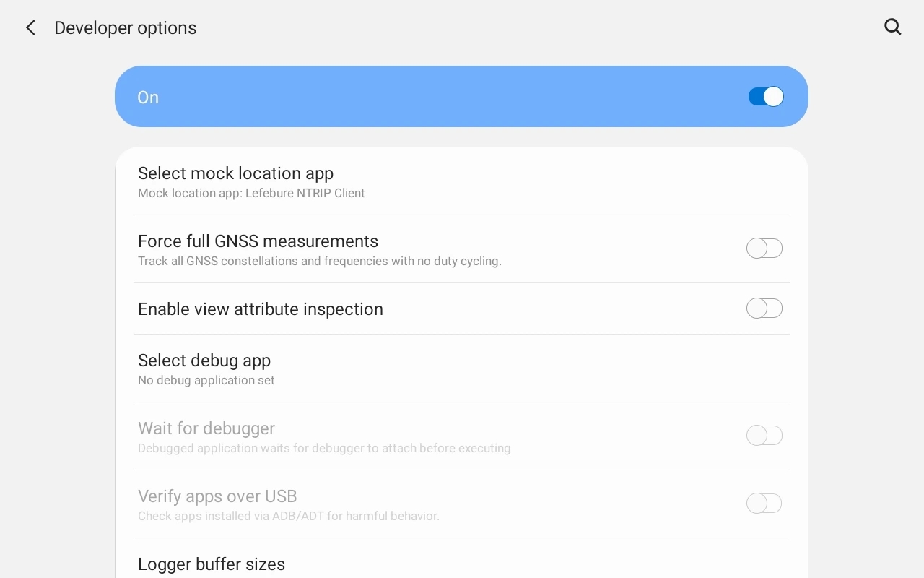Tap 'Debugged application waits for debugger' description

click(x=324, y=448)
